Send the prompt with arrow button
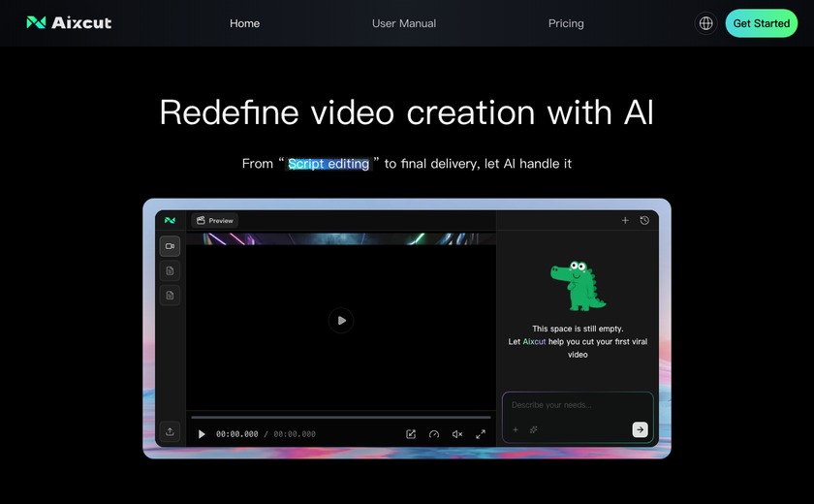Screen dimensions: 814x504 [x=640, y=429]
